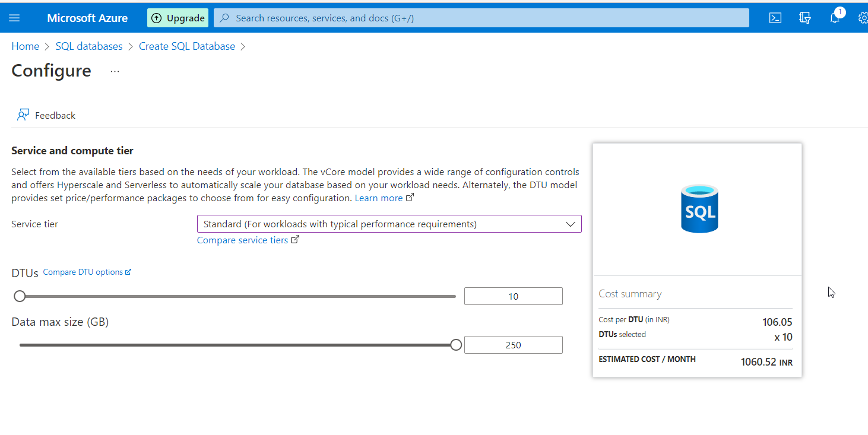Image resolution: width=868 pixels, height=435 pixels.
Task: Click the DTUs value field showing 10
Action: pos(514,296)
